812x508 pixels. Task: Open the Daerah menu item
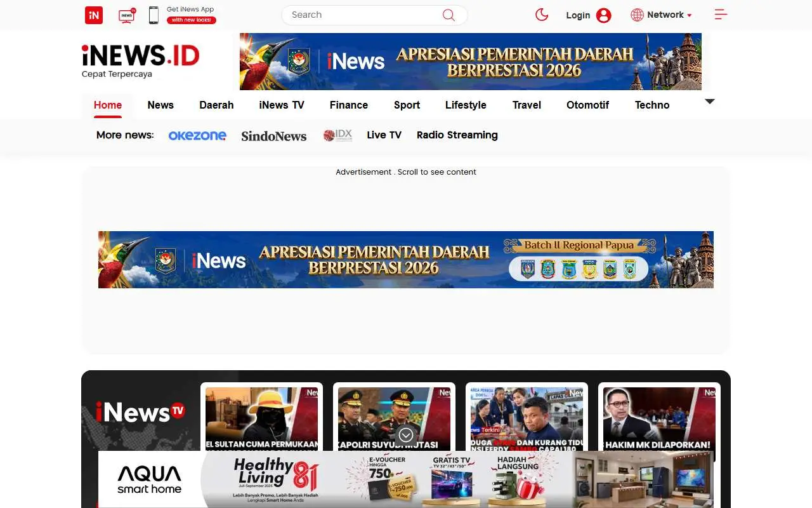[x=216, y=105]
